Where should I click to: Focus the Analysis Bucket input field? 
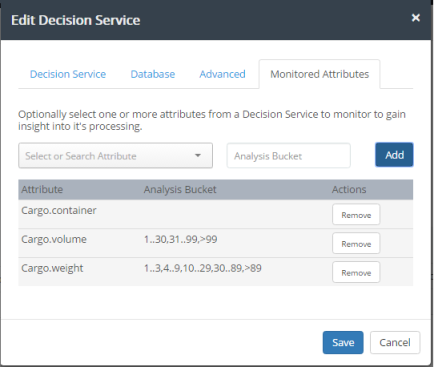[288, 156]
